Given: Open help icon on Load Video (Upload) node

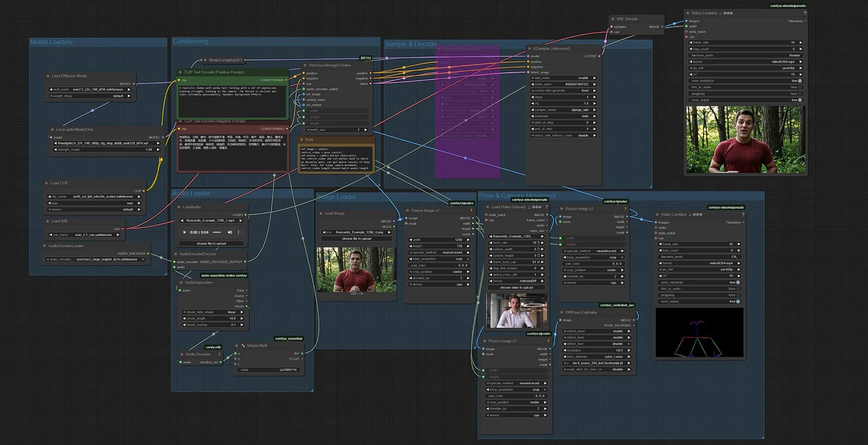Looking at the screenshot, I should (x=546, y=207).
